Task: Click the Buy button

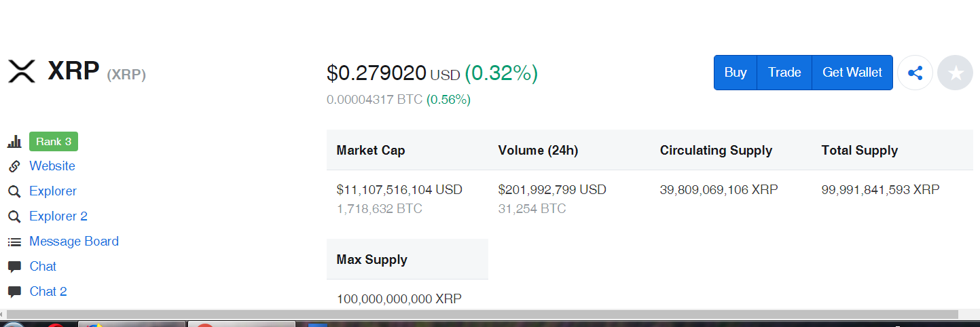Action: (x=736, y=73)
